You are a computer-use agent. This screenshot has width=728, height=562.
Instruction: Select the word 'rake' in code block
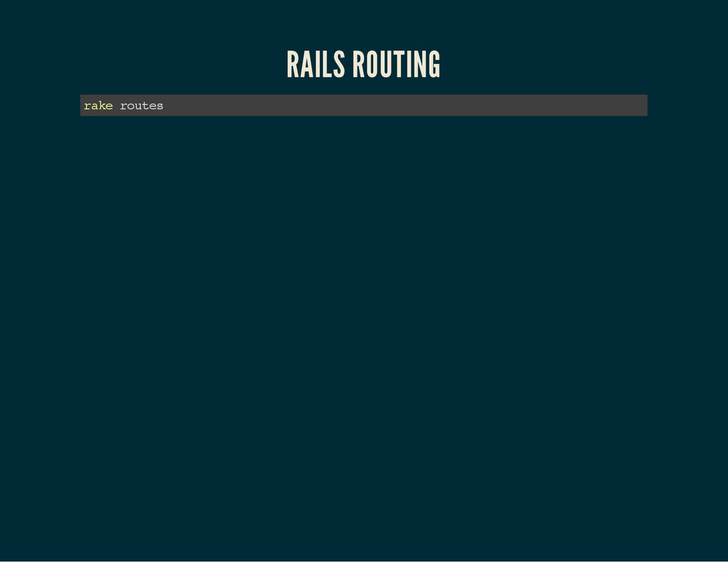(98, 106)
